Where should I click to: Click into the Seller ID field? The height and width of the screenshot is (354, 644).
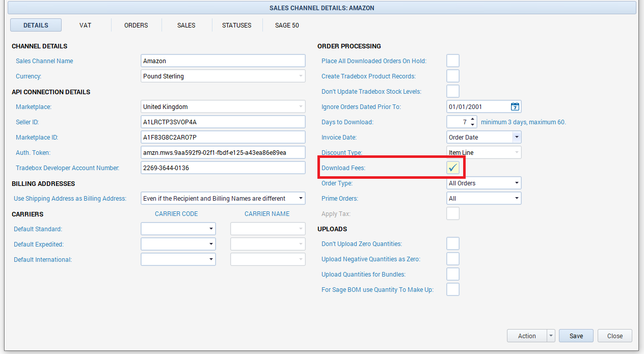pos(223,122)
